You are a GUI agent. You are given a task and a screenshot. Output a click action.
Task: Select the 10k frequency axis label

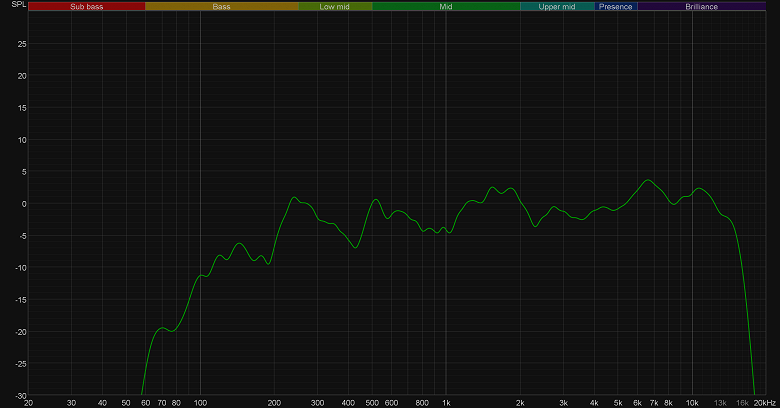(x=692, y=403)
